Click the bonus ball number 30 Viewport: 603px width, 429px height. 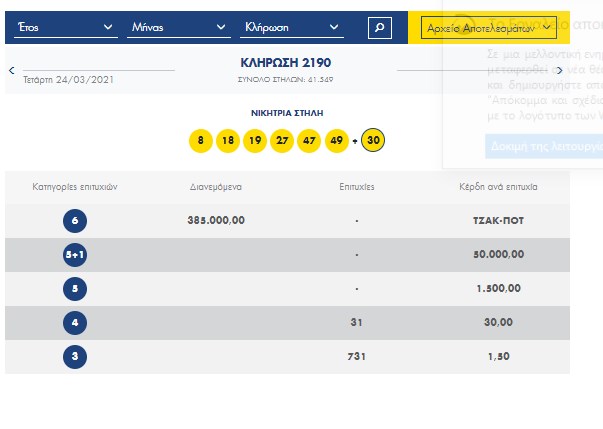(373, 141)
